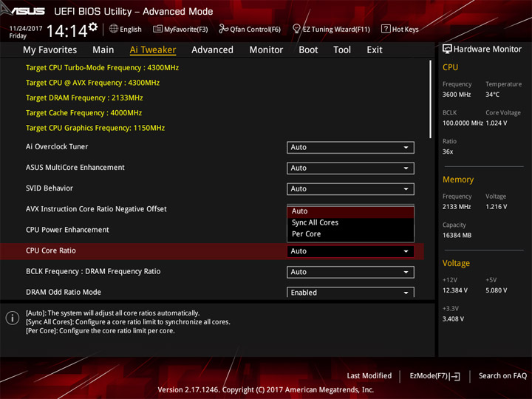This screenshot has height=399, width=532.
Task: Select CPU Power Enhancement label
Action: point(67,230)
